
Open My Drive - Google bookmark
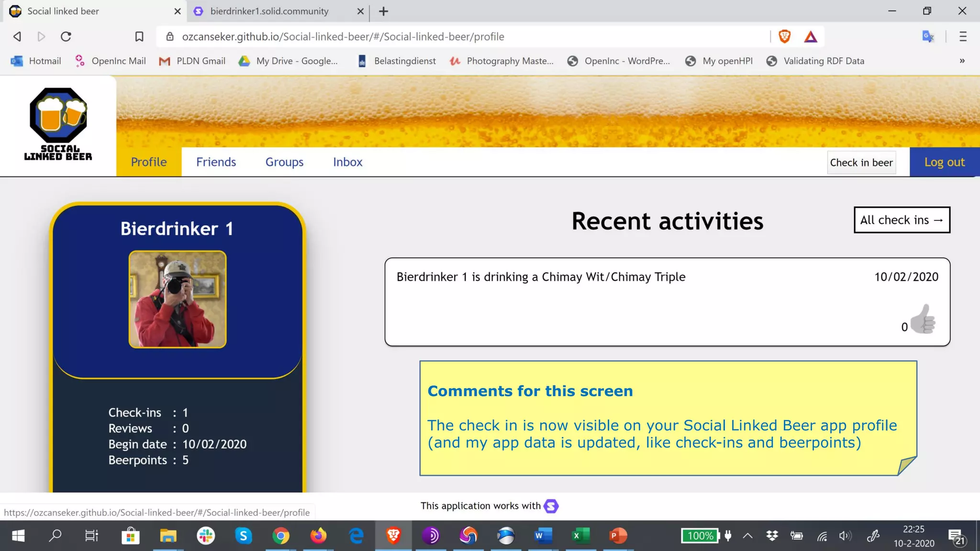coord(289,61)
